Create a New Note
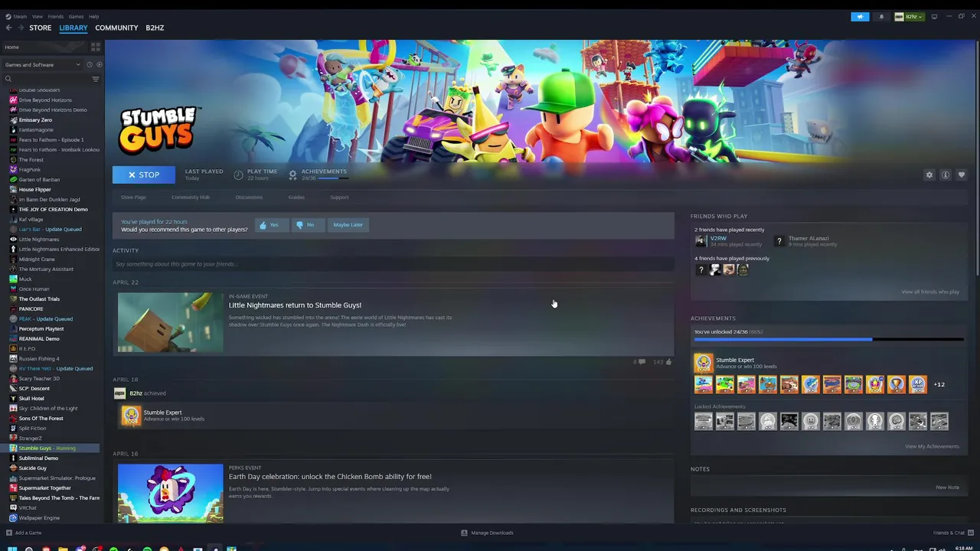Image resolution: width=980 pixels, height=551 pixels. click(947, 487)
